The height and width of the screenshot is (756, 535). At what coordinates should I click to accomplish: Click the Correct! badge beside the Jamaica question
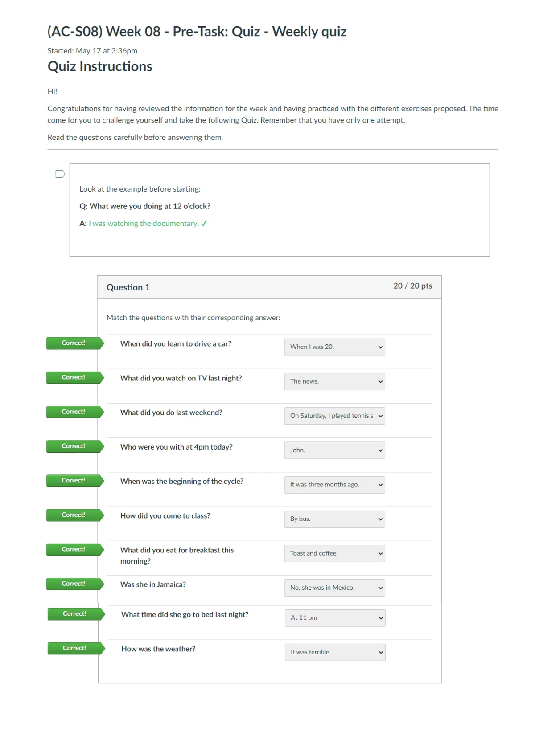click(74, 584)
